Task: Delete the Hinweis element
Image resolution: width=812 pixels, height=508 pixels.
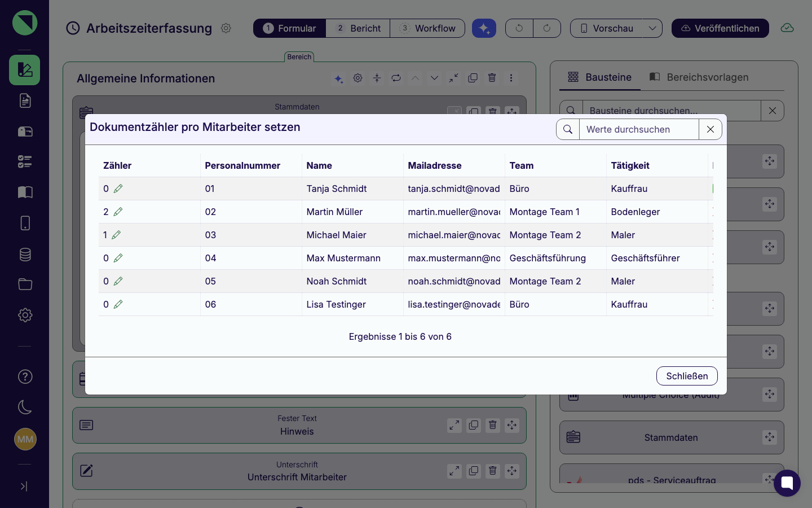Action: tap(493, 425)
